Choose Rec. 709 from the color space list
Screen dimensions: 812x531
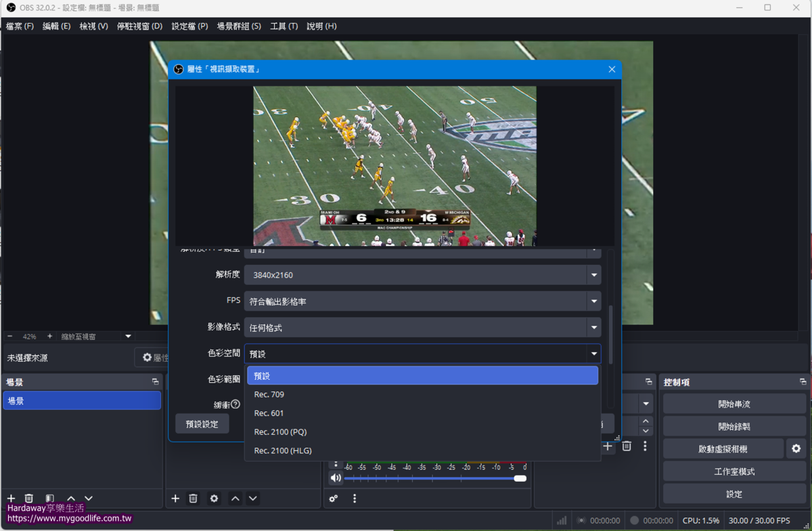coord(269,394)
